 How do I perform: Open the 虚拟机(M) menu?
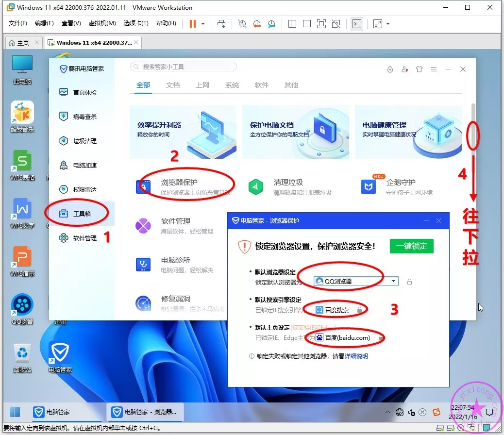tap(102, 23)
